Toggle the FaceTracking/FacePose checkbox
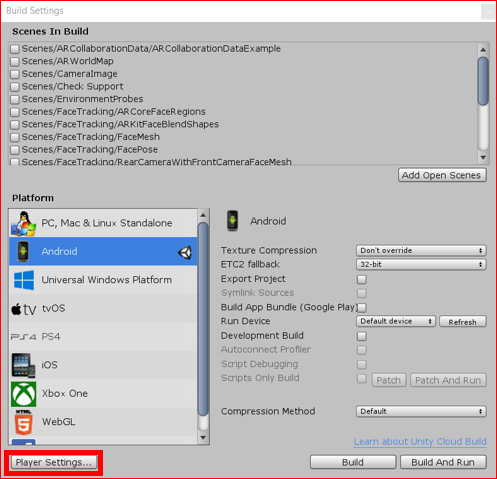497x479 pixels. tap(15, 150)
